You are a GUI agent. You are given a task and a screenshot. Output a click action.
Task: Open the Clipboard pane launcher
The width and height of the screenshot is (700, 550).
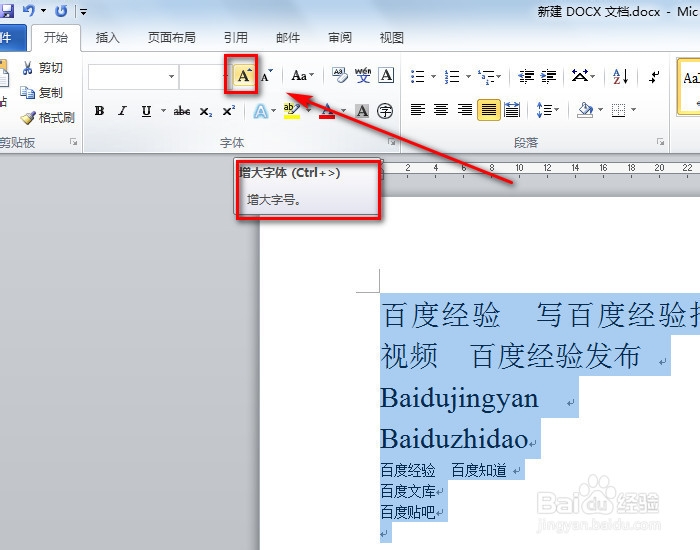pos(73,142)
